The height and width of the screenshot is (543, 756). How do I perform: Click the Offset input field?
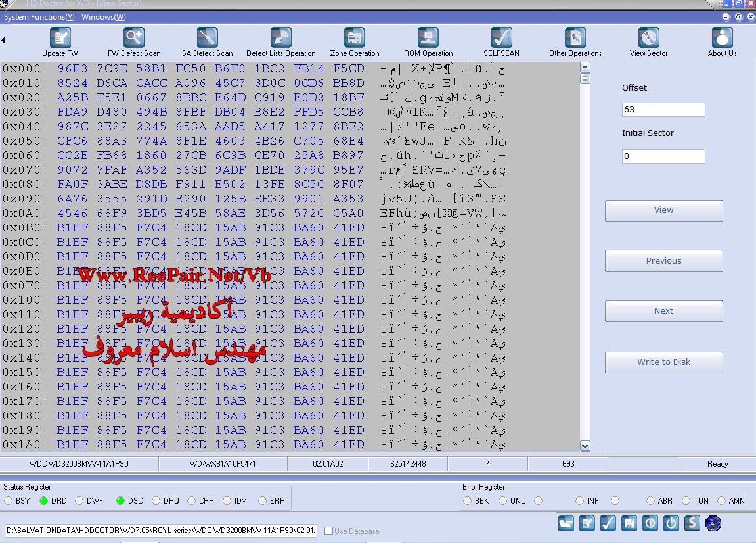pyautogui.click(x=663, y=110)
